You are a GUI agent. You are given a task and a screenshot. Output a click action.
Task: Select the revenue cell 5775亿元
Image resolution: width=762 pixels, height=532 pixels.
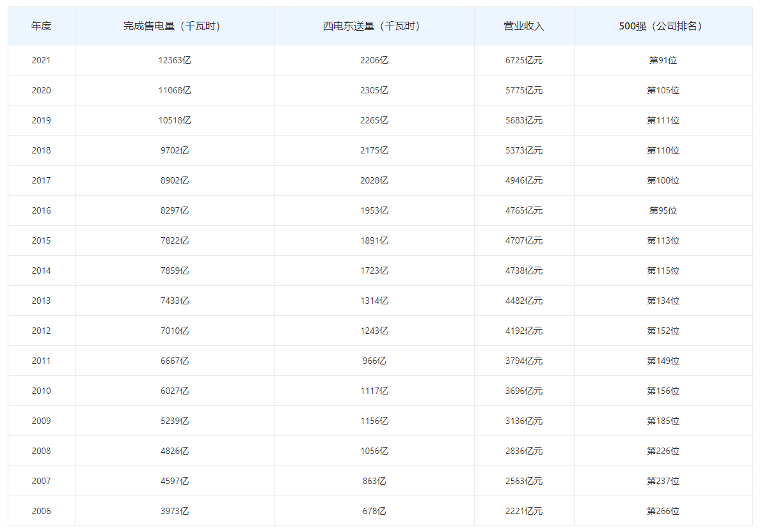[x=525, y=90]
